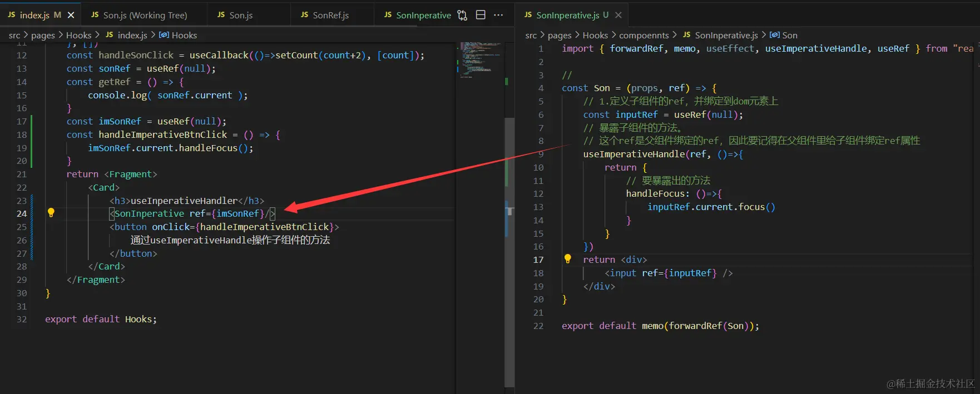Viewport: 980px width, 394px height.
Task: Switch to the SonRef.js tab
Action: [x=330, y=15]
